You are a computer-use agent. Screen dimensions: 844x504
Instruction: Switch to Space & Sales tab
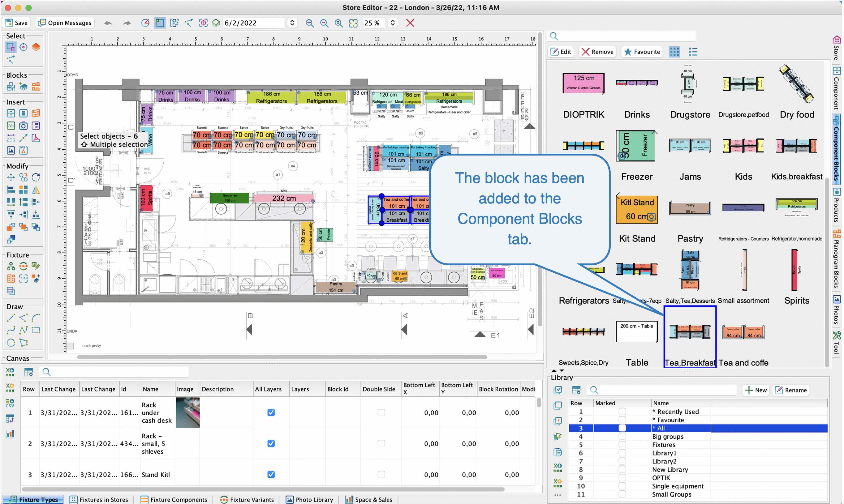369,499
